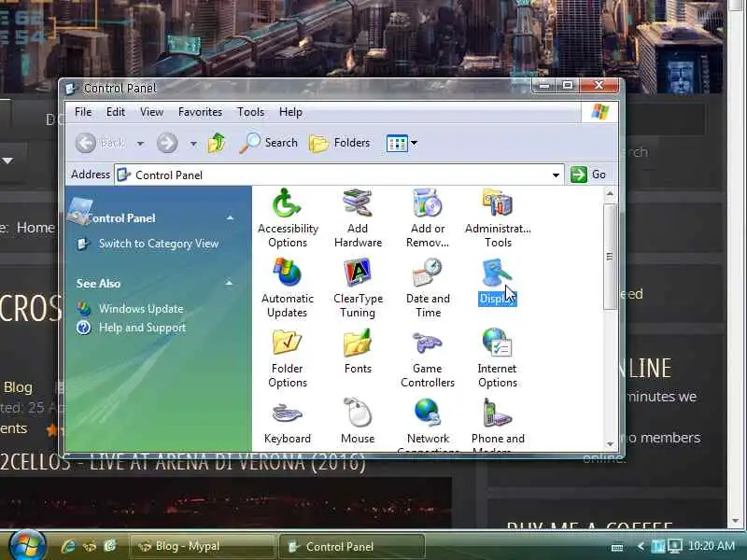
Task: Click the Windows Start orb
Action: (27, 545)
